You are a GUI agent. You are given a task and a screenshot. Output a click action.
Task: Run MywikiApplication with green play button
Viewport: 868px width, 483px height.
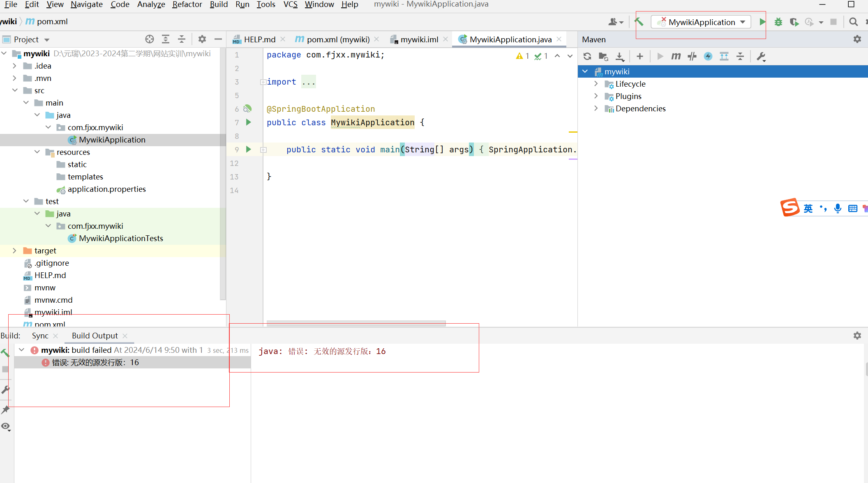(x=762, y=22)
